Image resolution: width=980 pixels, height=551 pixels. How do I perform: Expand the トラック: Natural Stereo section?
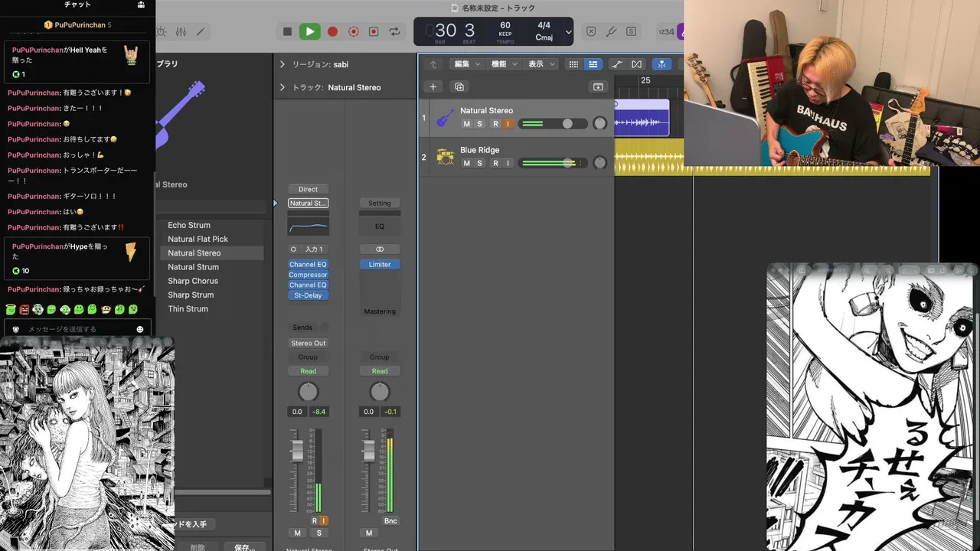(282, 87)
